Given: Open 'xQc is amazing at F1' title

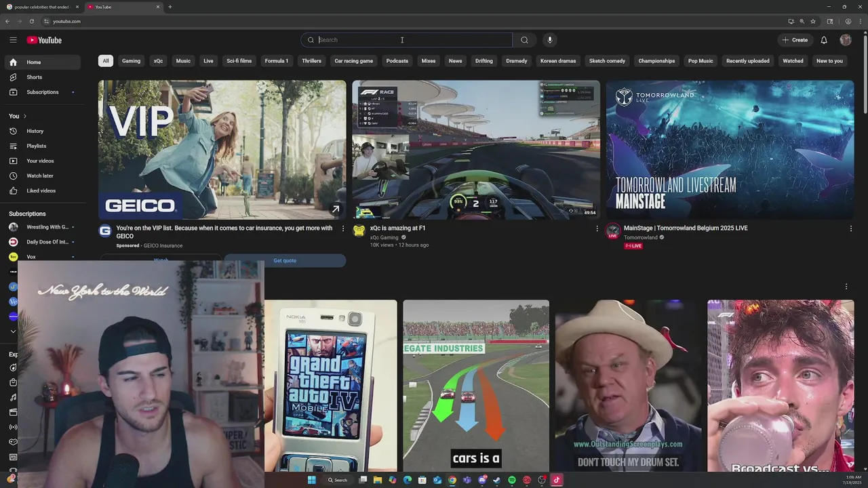Looking at the screenshot, I should tap(398, 228).
